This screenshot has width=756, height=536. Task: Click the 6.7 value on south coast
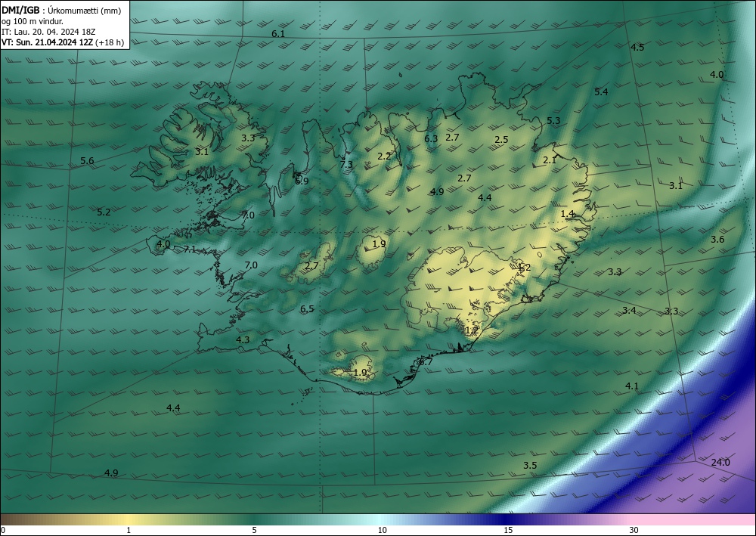pos(426,362)
